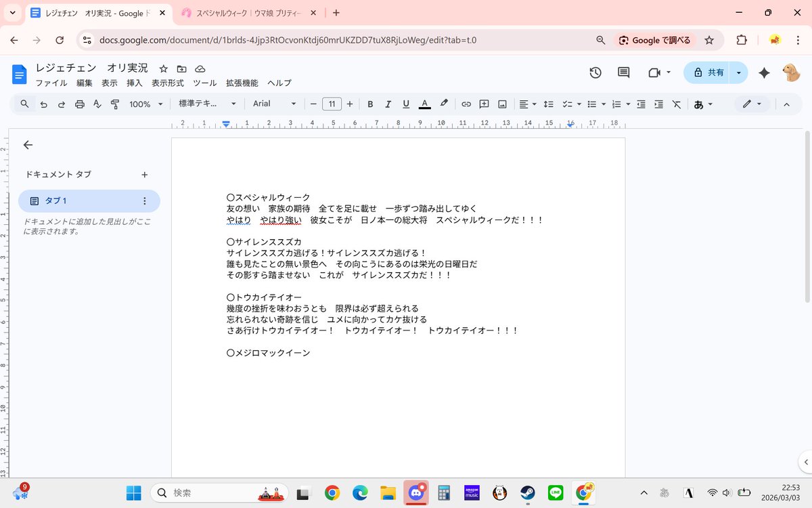The width and height of the screenshot is (812, 508).
Task: Close the document tabs sidebar
Action: pos(28,145)
